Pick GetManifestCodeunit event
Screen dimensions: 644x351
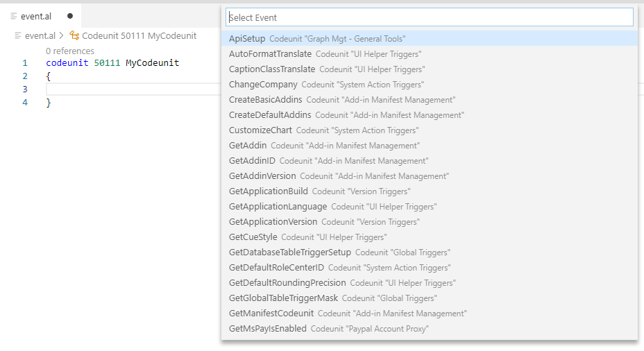click(x=429, y=314)
